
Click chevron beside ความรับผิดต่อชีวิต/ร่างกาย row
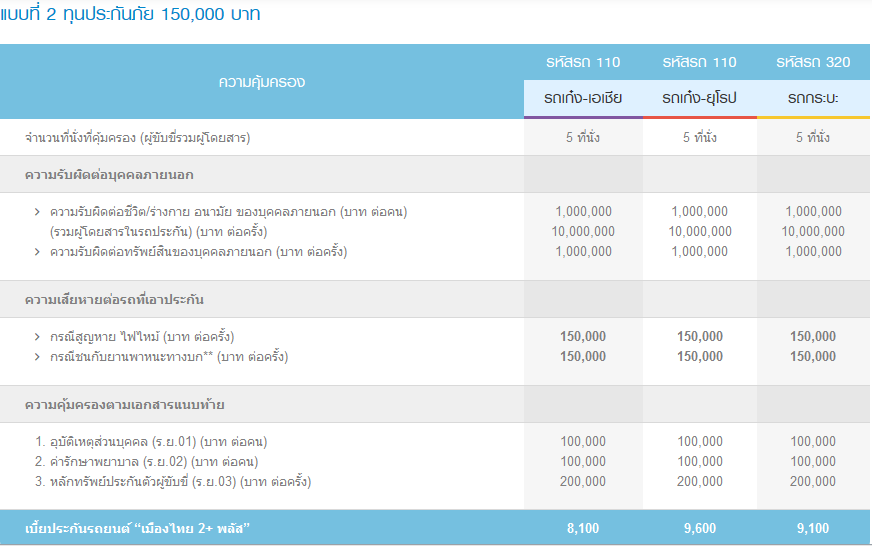(x=38, y=212)
